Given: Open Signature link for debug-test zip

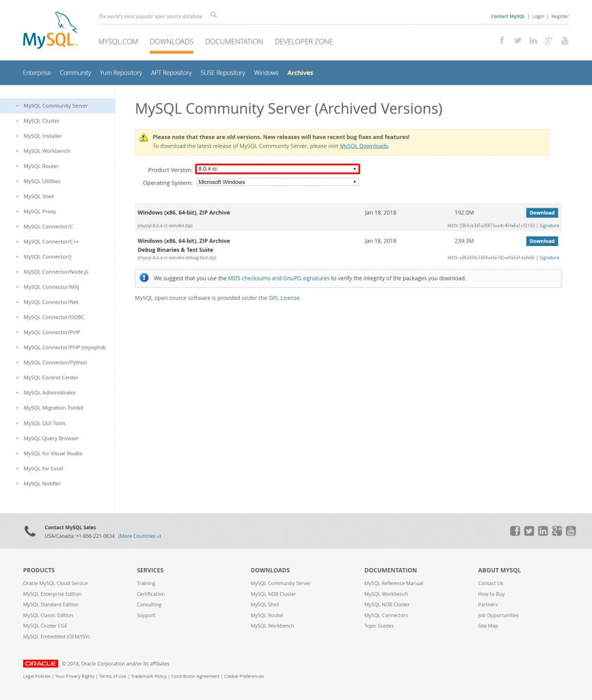Looking at the screenshot, I should point(549,258).
